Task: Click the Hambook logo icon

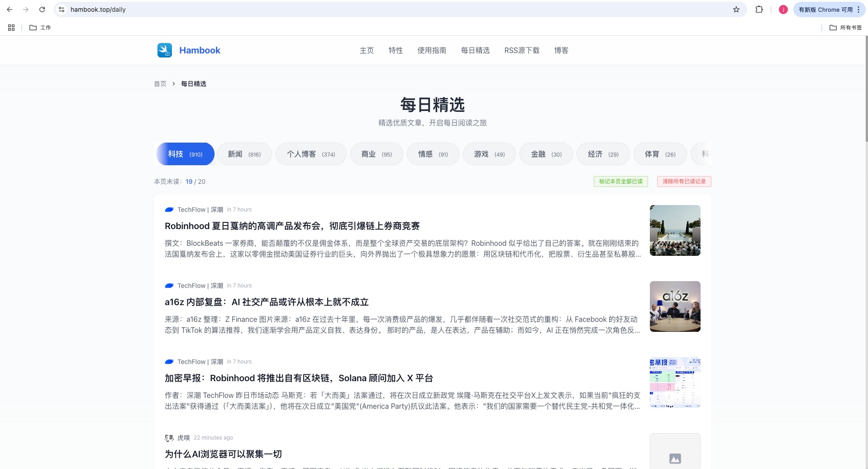Action: pyautogui.click(x=165, y=50)
